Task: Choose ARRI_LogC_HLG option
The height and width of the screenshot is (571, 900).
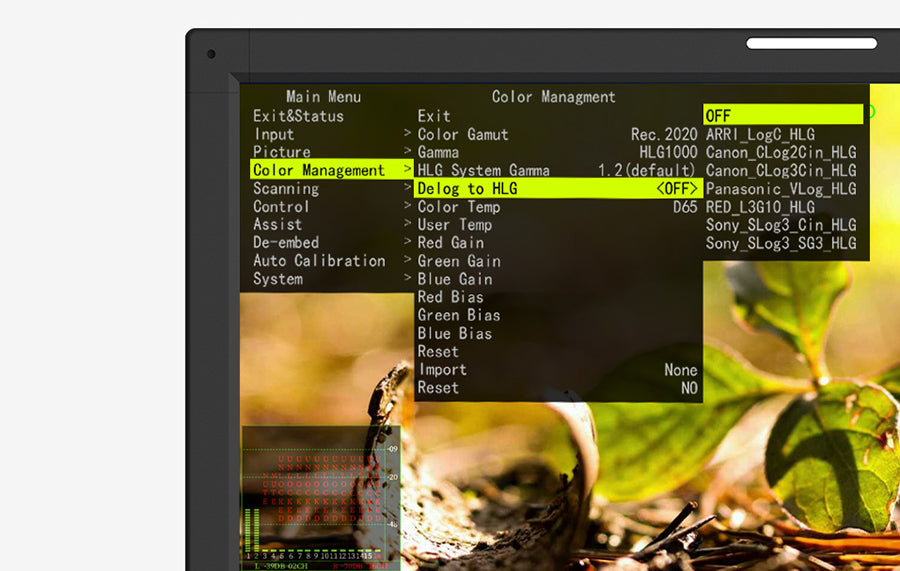Action: coord(760,134)
